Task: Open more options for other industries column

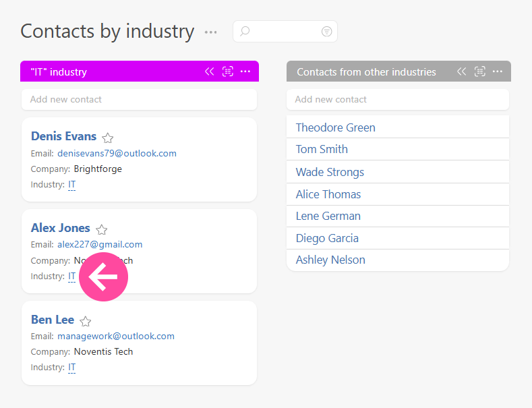Action: 498,71
